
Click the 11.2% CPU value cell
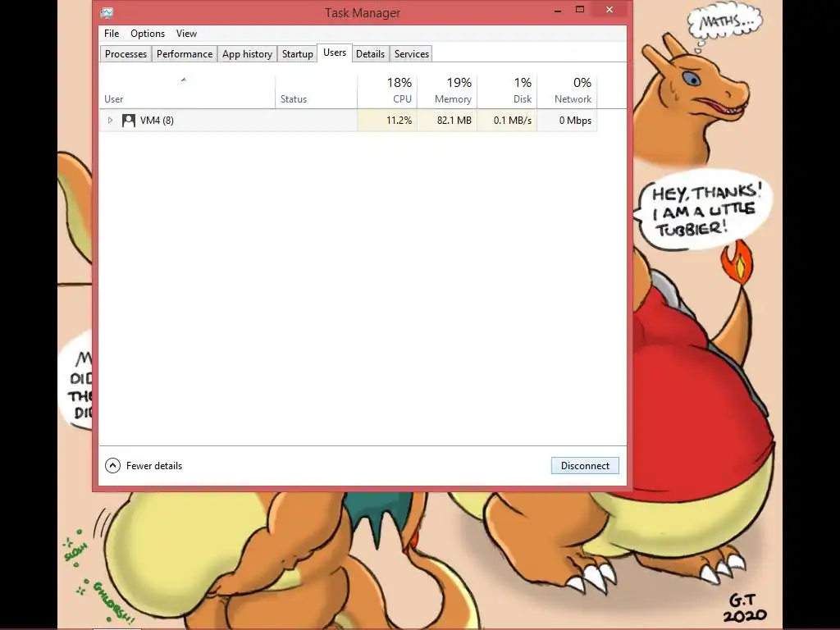387,121
